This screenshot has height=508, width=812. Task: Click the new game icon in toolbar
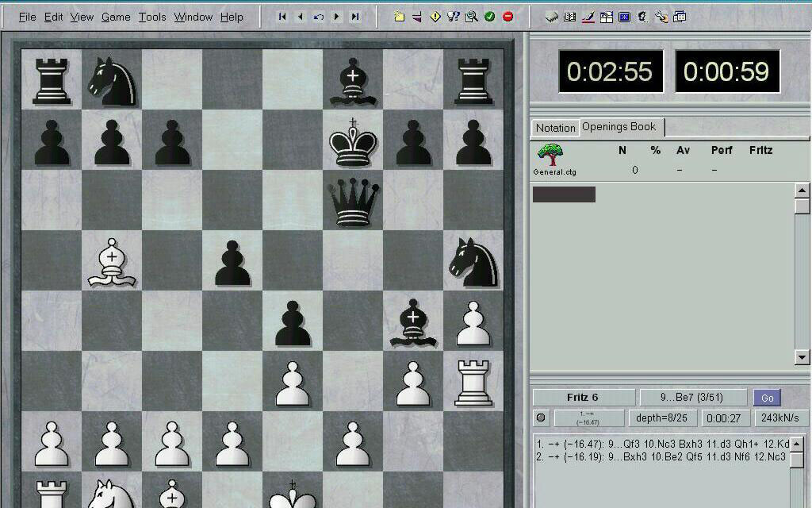click(399, 17)
